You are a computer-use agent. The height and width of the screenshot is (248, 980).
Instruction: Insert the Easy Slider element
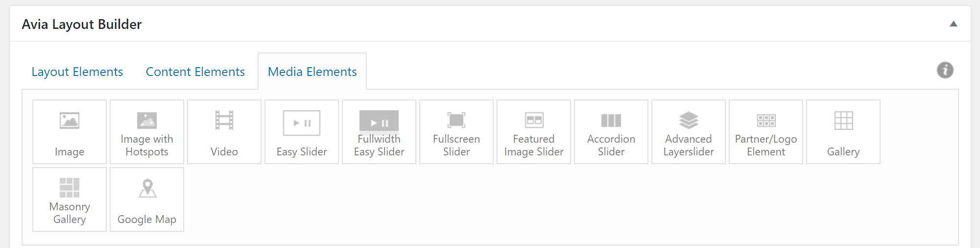click(302, 132)
